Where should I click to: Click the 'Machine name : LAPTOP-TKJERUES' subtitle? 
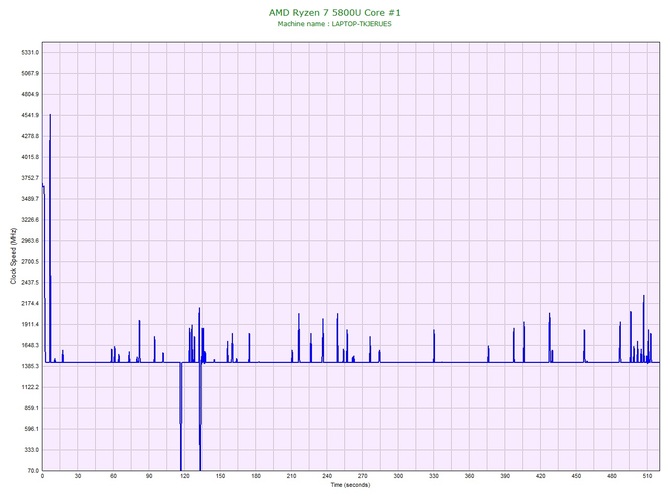(x=335, y=24)
